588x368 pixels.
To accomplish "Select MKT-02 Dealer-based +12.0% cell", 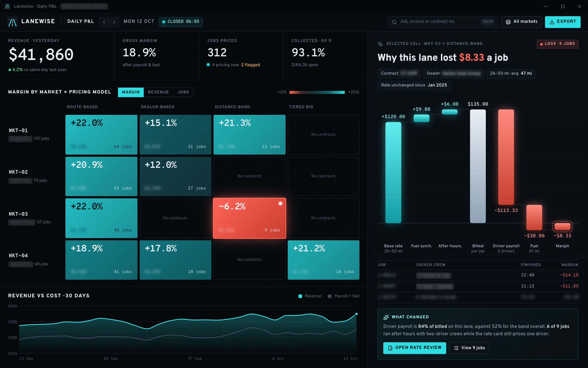I will 175,176.
